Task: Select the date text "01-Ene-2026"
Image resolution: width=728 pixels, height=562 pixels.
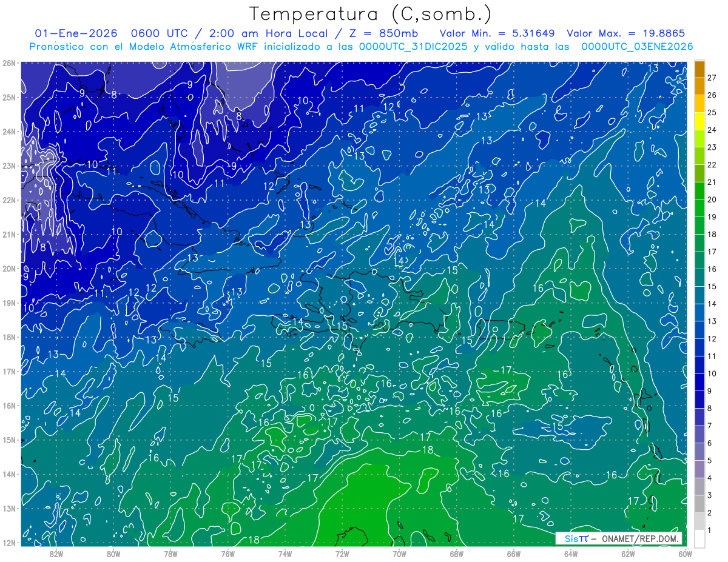Action: 76,33
